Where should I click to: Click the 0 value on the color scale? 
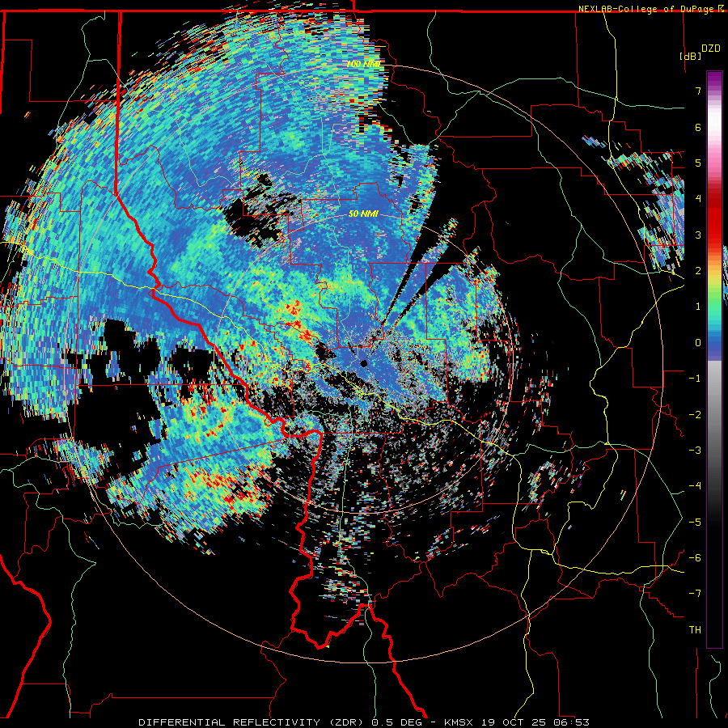[698, 343]
